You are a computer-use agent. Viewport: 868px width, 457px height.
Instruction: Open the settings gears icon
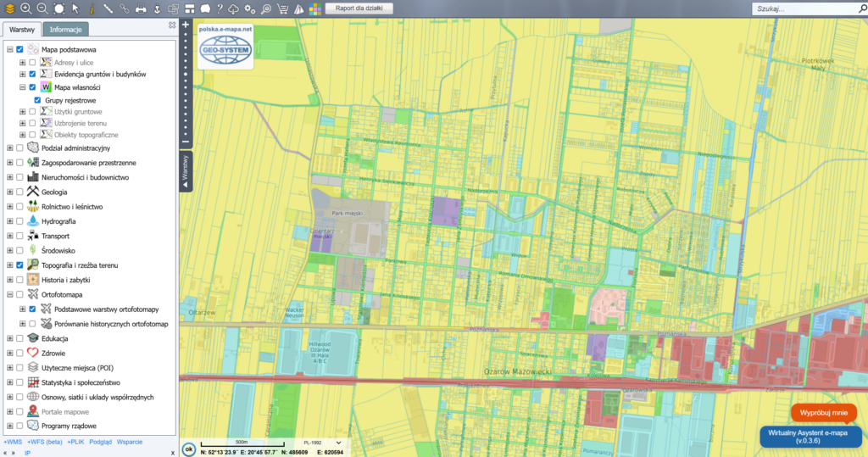[251, 8]
